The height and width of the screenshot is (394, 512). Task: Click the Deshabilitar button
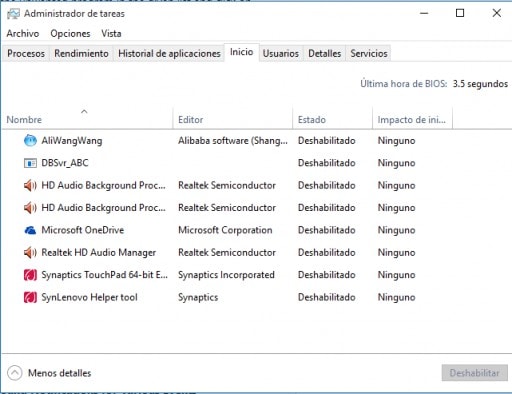(475, 373)
